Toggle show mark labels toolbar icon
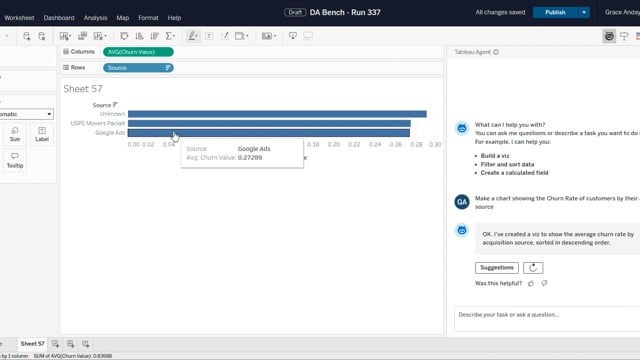This screenshot has height=360, width=640. [x=209, y=36]
